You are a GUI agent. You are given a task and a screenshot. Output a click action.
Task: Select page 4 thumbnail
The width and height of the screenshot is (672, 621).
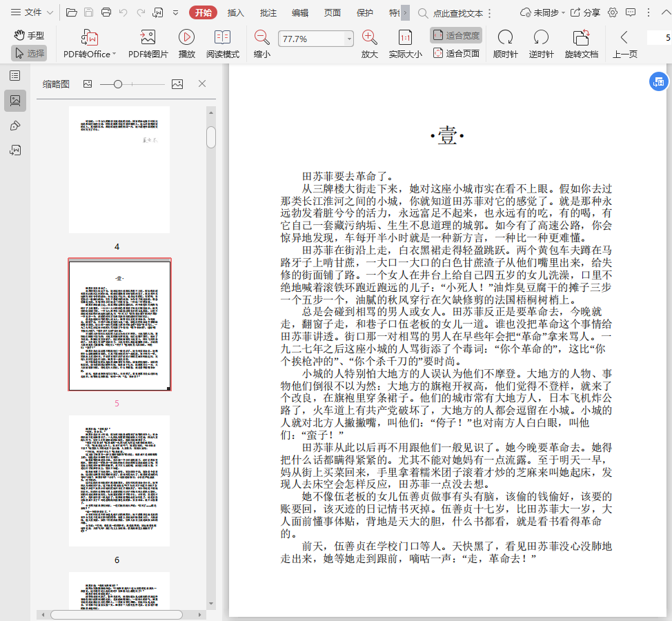(x=119, y=170)
